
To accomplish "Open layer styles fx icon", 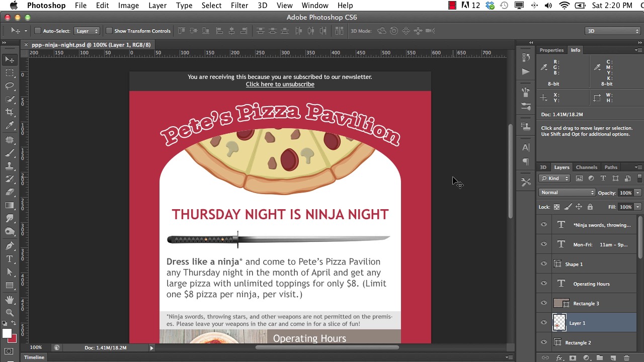I will tap(559, 357).
